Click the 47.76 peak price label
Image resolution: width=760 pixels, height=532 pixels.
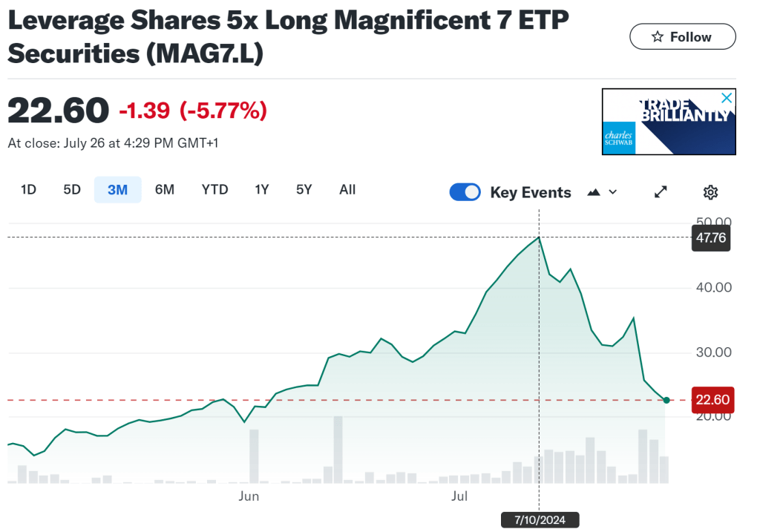click(710, 239)
